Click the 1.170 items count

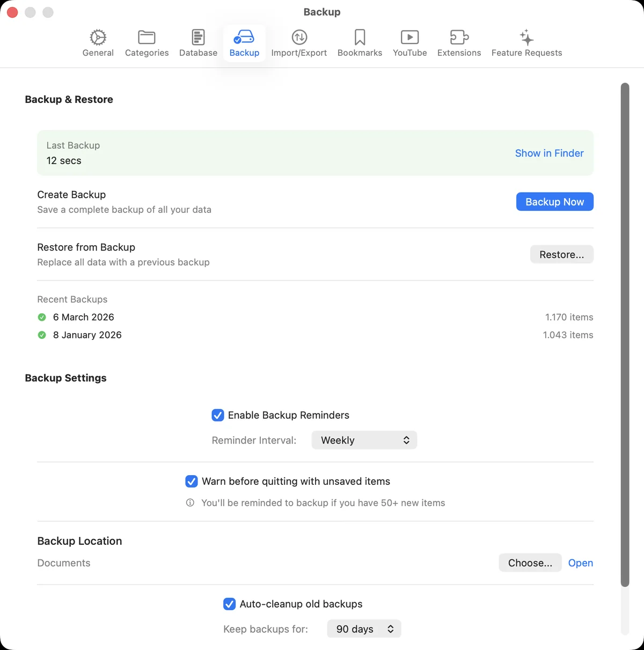(x=569, y=317)
